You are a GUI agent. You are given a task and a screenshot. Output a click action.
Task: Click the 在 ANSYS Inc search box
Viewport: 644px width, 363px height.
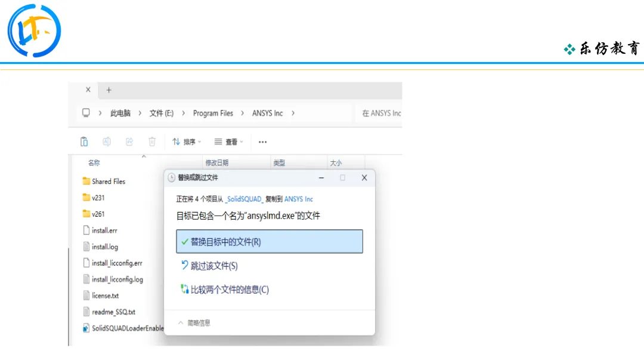[379, 113]
